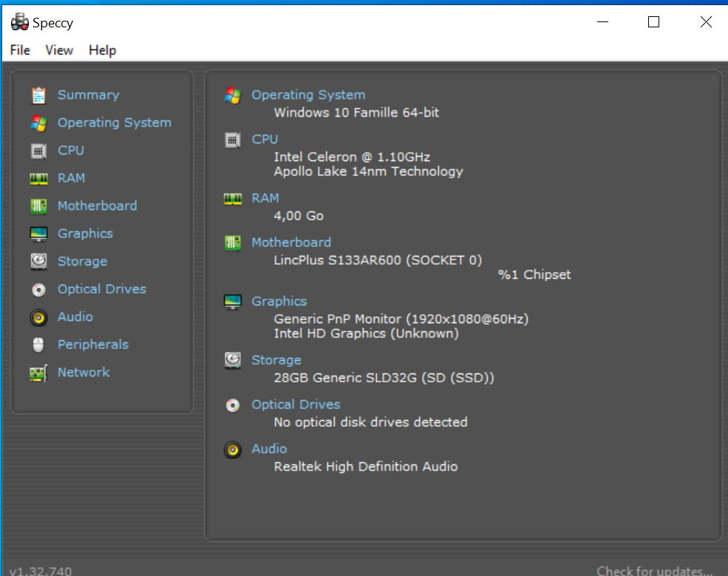The height and width of the screenshot is (576, 728).
Task: Open the View menu
Action: pos(59,50)
